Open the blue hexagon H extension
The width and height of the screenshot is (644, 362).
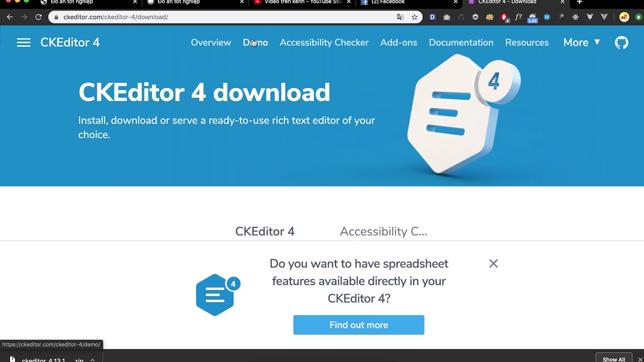[x=547, y=17]
